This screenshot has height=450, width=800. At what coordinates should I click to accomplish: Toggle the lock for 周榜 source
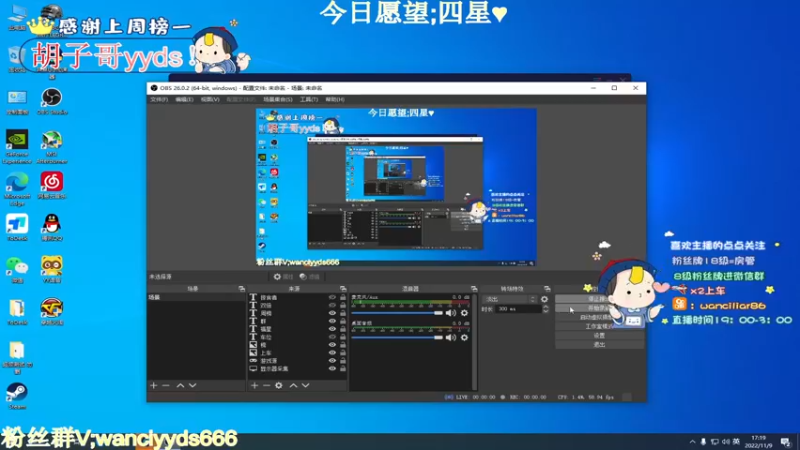point(343,313)
